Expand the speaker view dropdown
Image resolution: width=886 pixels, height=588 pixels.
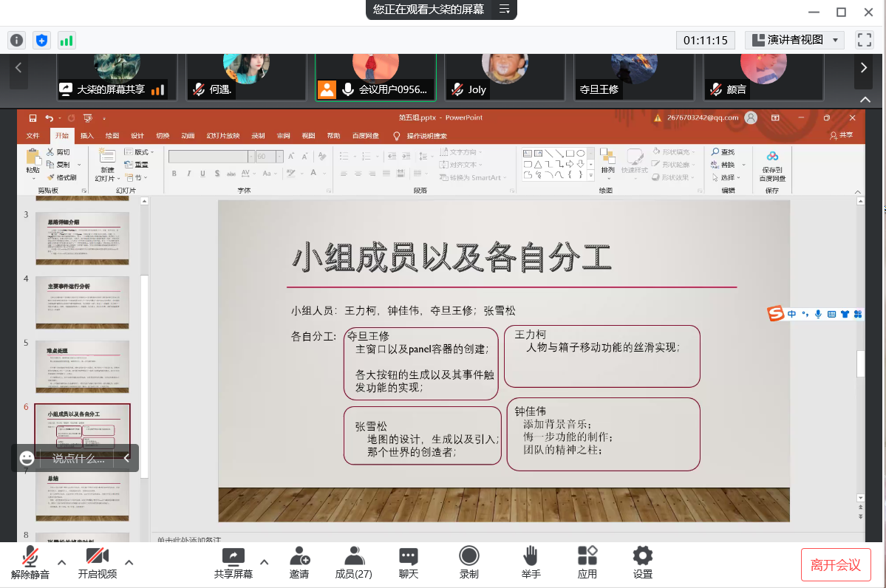tap(836, 40)
